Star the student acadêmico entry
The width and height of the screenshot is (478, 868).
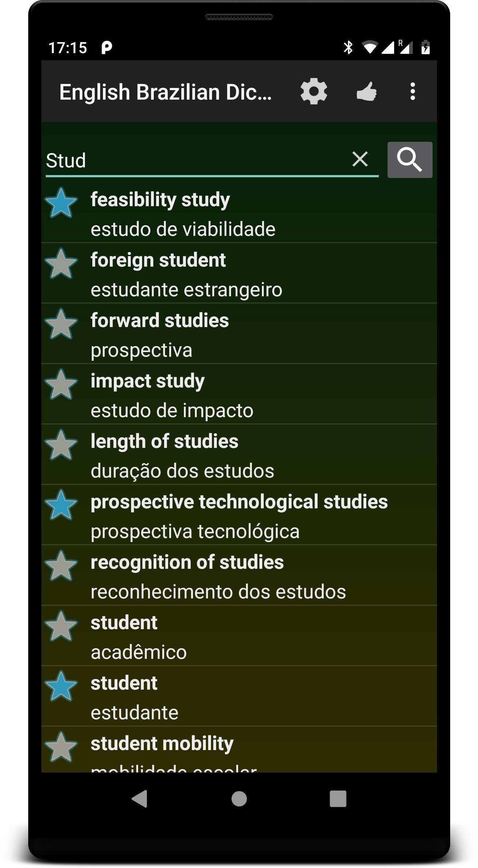pos(61,626)
